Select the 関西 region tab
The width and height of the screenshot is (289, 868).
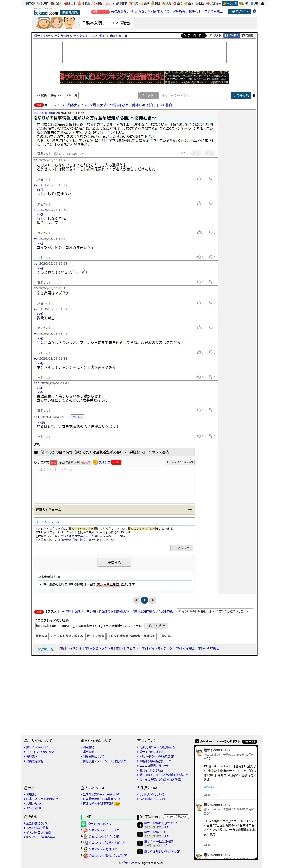156,3
